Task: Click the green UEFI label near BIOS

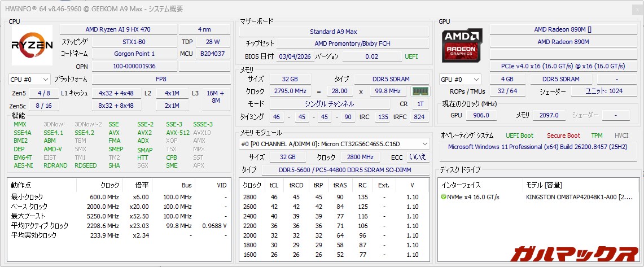Action: pyautogui.click(x=411, y=56)
